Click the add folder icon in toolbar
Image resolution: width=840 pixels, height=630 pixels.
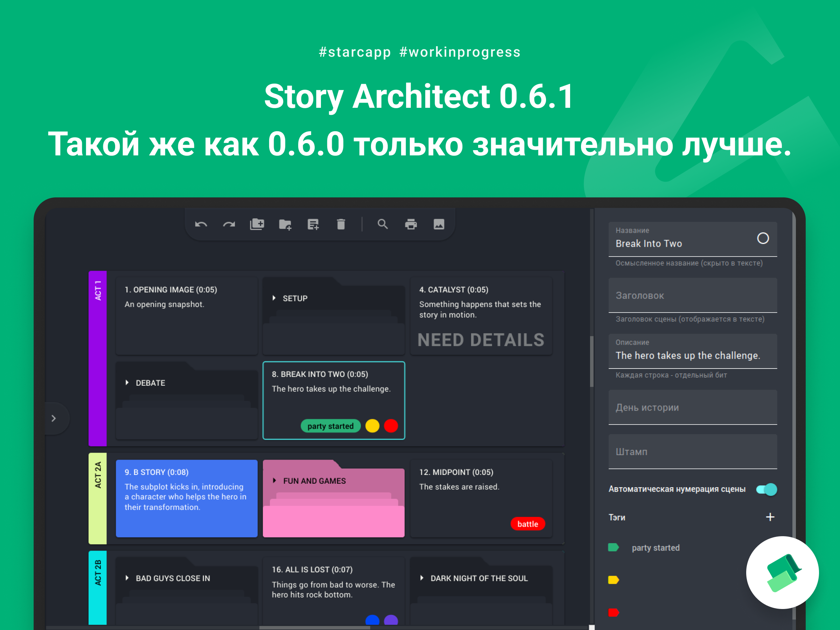coord(285,224)
